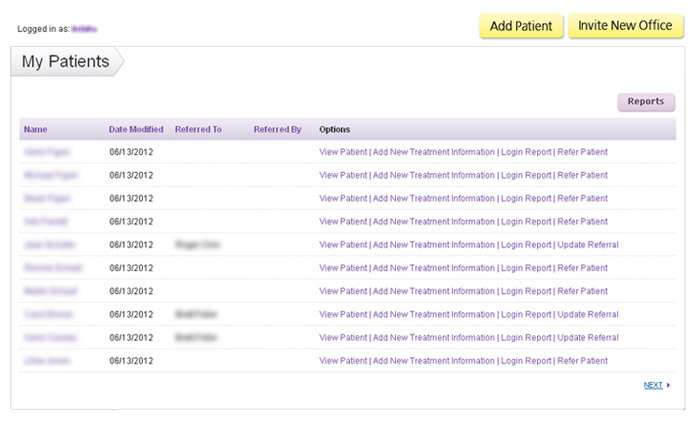The image size is (700, 445).
Task: Select the My Patients heading tab
Action: click(65, 62)
